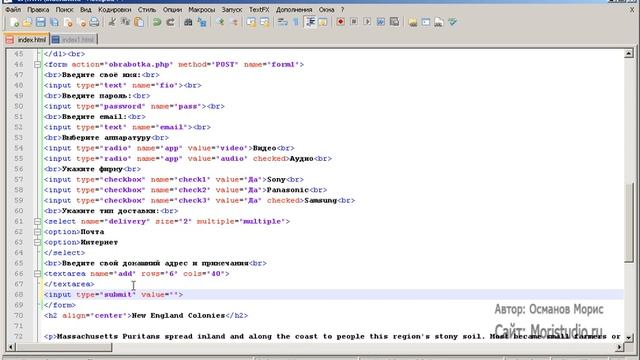Open the Вид menu

pos(86,9)
